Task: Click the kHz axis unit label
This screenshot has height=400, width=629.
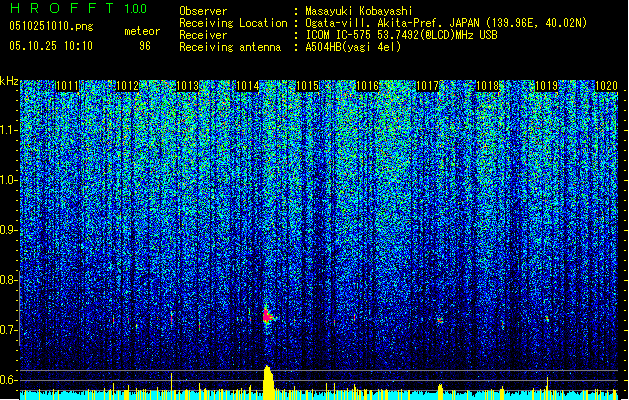Action: [9, 81]
